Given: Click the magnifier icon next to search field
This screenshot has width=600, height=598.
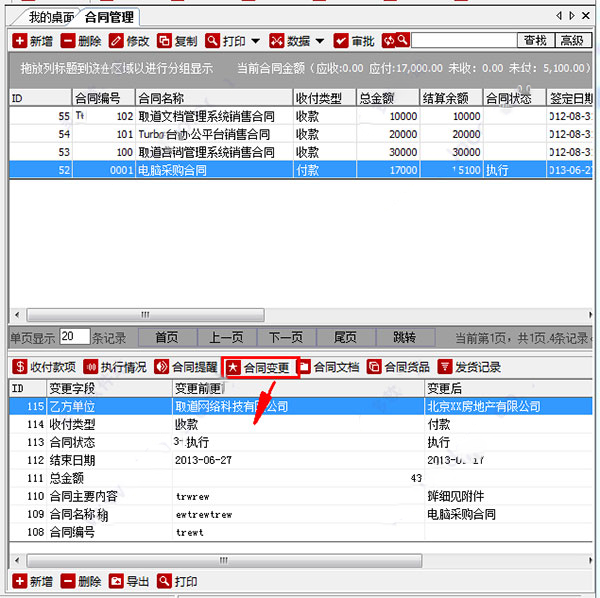Looking at the screenshot, I should pyautogui.click(x=403, y=40).
